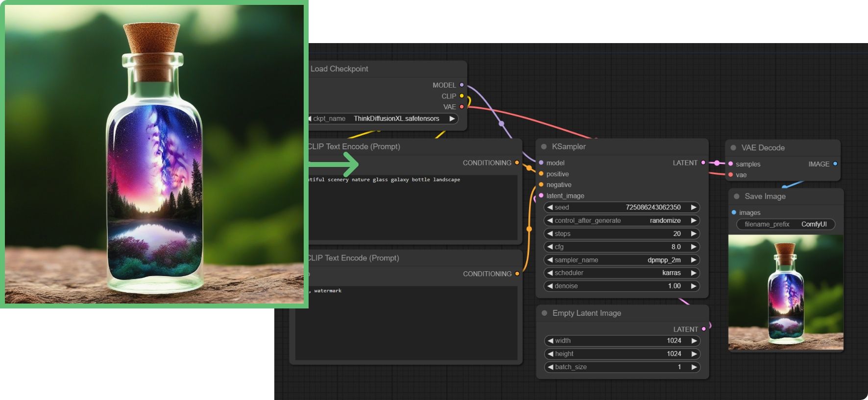Open the ckpt_name ThinkDiffusionXL.safetensors dropdown
This screenshot has width=868, height=400.
(383, 118)
